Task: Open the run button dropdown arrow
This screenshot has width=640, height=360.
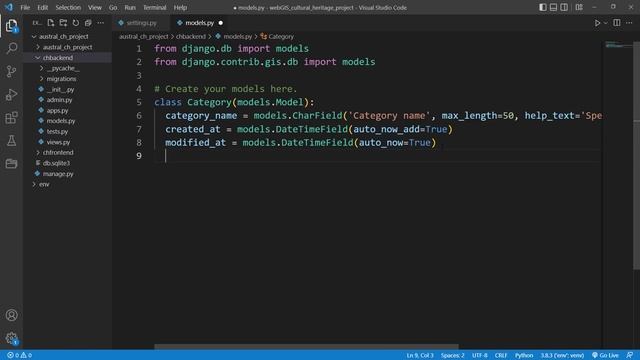Action: [605, 23]
